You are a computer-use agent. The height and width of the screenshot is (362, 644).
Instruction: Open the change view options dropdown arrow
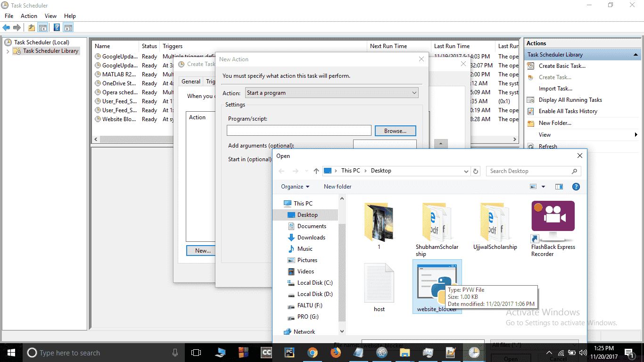pyautogui.click(x=543, y=187)
